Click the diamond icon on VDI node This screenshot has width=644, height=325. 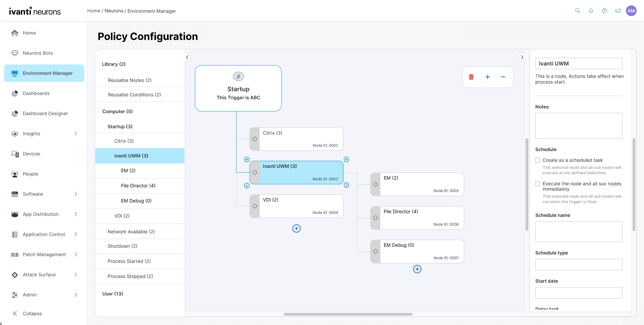point(255,206)
